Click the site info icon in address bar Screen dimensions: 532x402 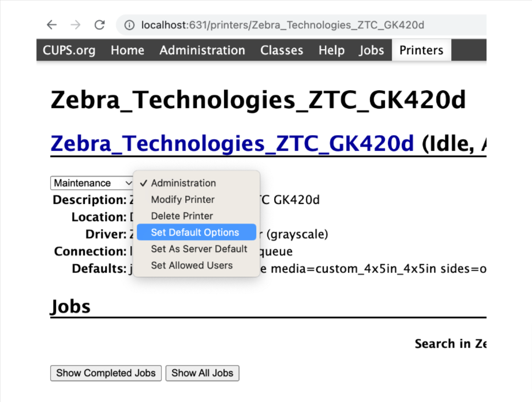click(130, 25)
